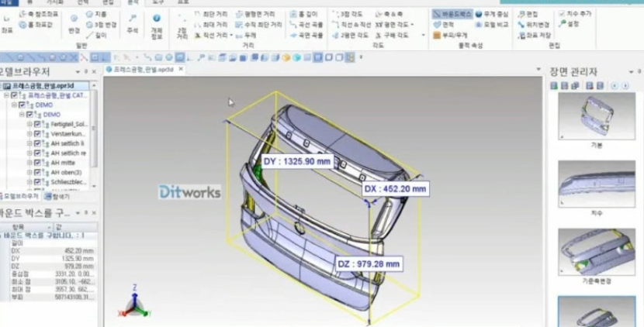
Task: Expand the Fertigteil_Sol... tree node
Action: [29, 124]
